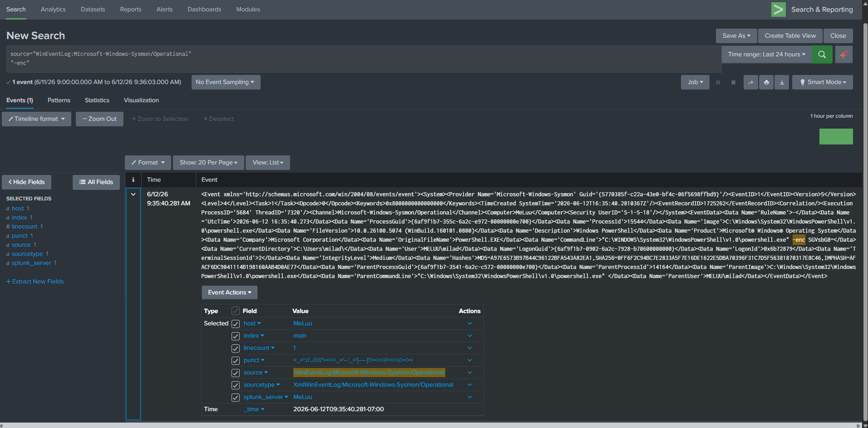Open the splunk_server field in sidebar
Viewport: 868px width, 428px height.
pyautogui.click(x=31, y=263)
